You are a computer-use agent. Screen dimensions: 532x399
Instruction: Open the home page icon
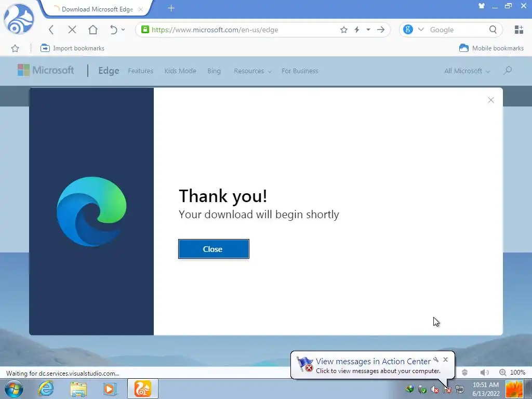point(92,30)
